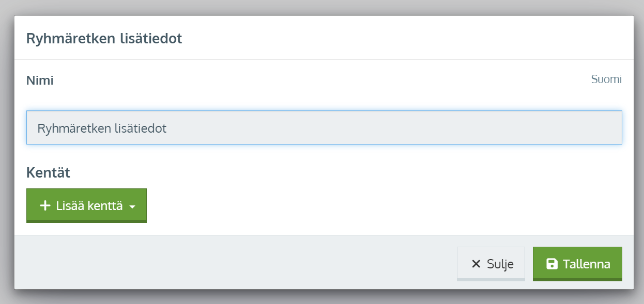Close the dialog using Sulje
644x304 pixels.
[x=491, y=264]
